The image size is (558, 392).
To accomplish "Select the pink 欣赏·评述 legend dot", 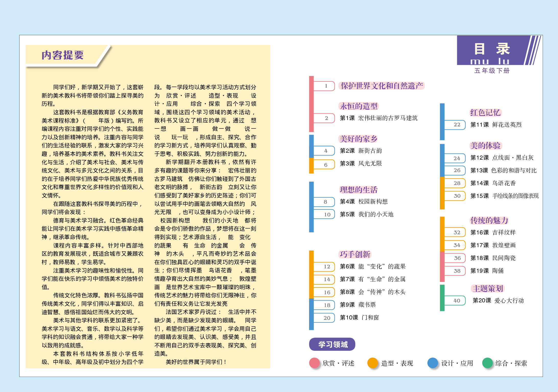I will coord(314,362).
